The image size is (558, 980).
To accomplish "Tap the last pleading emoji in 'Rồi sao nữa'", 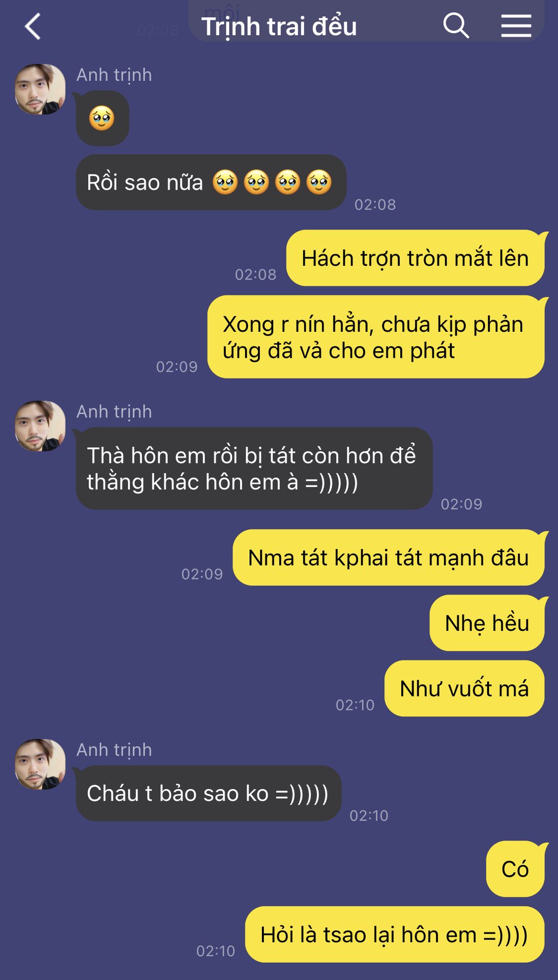I will [319, 182].
